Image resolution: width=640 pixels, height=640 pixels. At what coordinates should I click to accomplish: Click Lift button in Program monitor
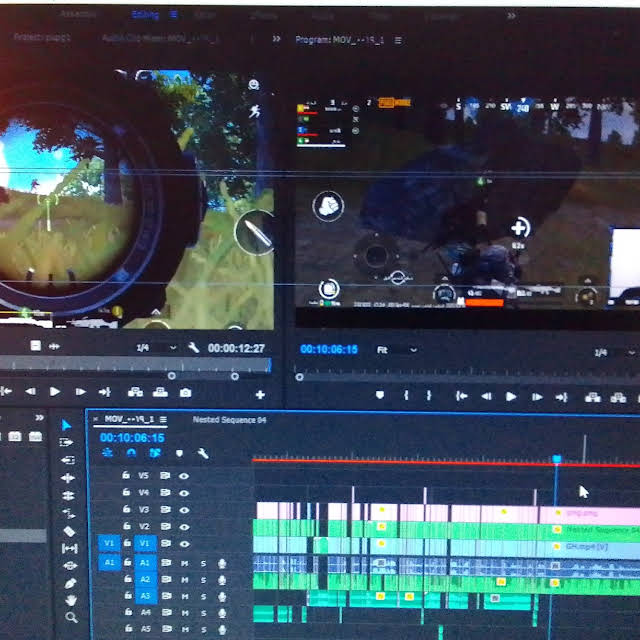tap(593, 397)
